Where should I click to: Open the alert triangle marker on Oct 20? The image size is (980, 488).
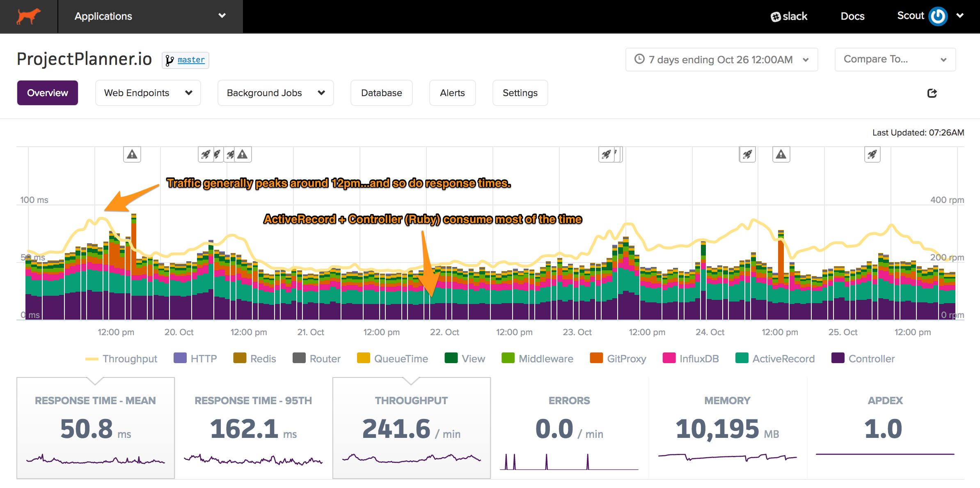coord(243,154)
